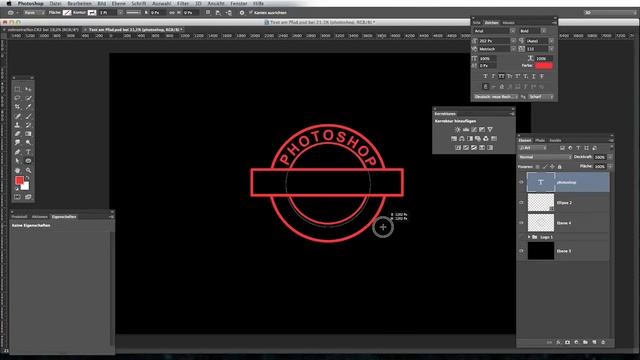
Task: Click the red text color swatch
Action: (x=543, y=66)
